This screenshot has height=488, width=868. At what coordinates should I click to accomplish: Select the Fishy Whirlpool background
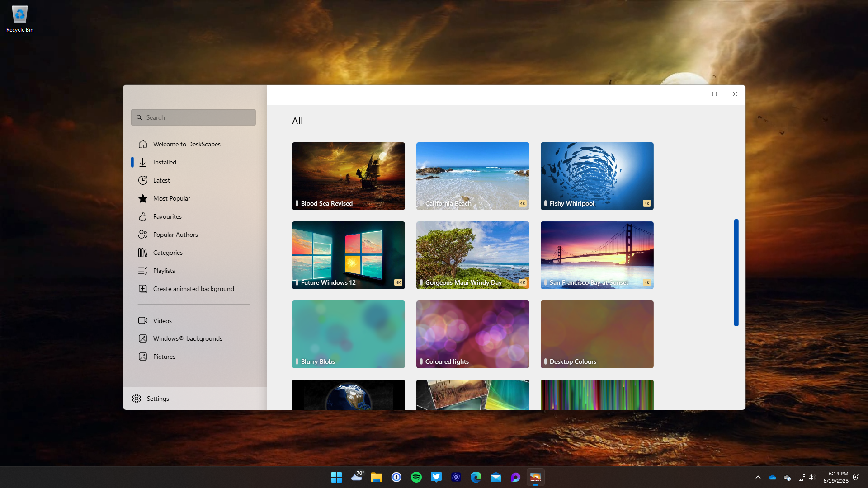(597, 176)
